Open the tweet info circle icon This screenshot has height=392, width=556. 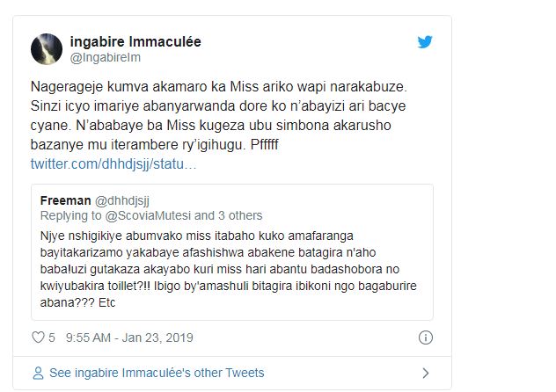point(426,338)
